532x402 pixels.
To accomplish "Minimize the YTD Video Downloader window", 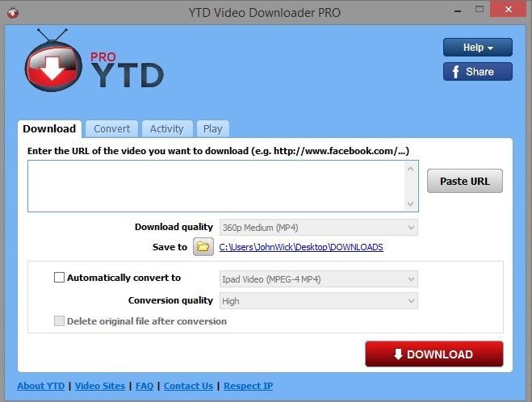I will click(x=458, y=10).
